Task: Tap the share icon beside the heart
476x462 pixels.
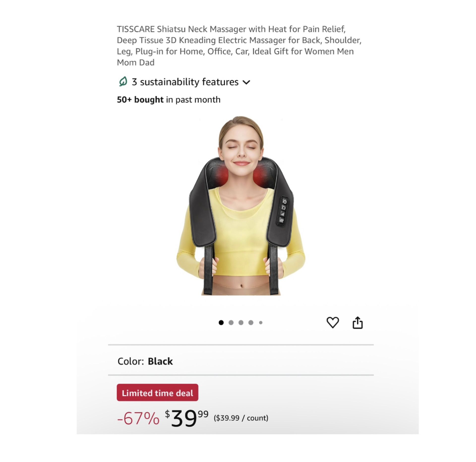Action: point(357,323)
